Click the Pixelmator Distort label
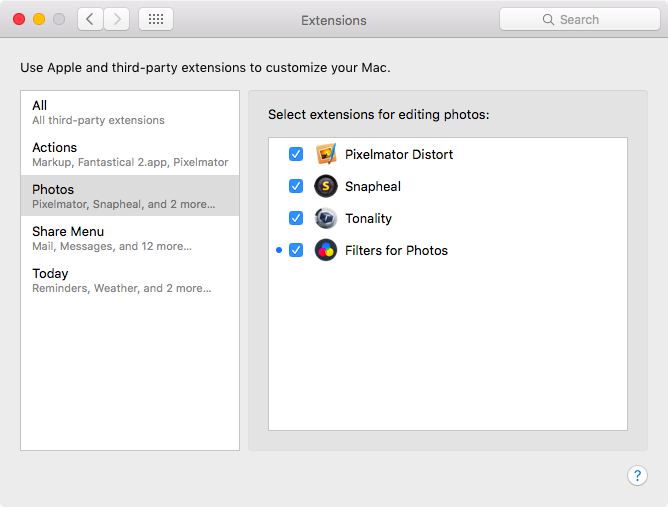Image resolution: width=668 pixels, height=507 pixels. point(399,154)
